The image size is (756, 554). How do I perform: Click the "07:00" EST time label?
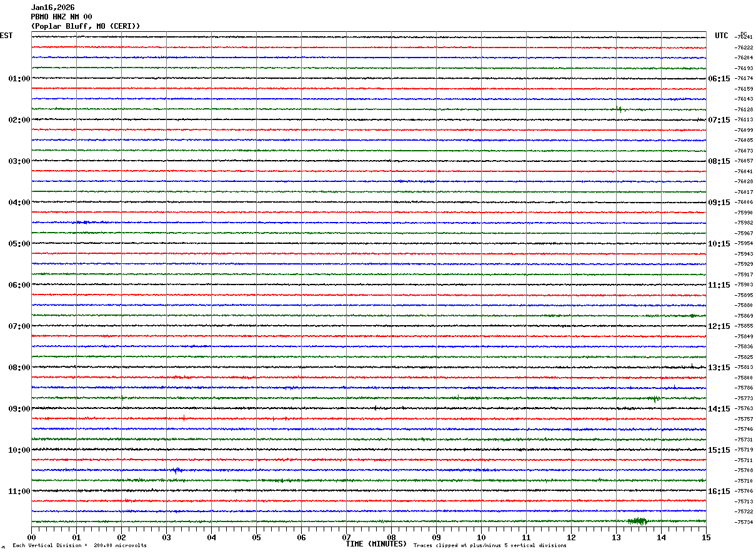click(19, 326)
